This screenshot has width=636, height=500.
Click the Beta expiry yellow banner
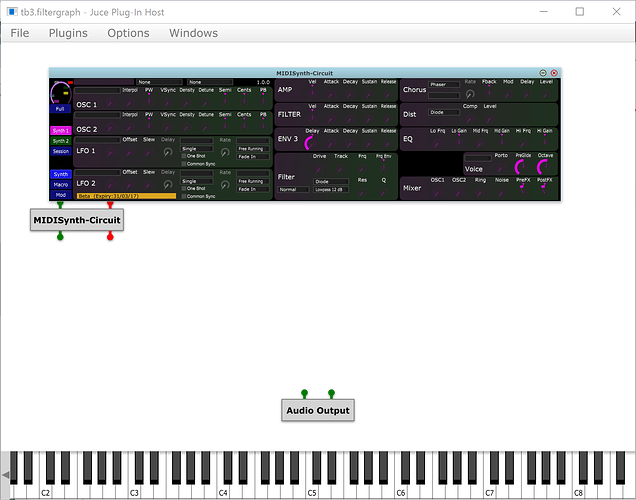[127, 196]
